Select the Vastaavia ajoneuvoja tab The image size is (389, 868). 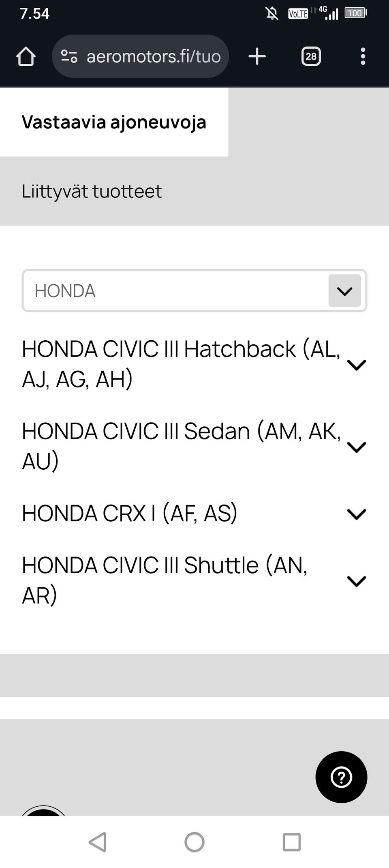114,122
